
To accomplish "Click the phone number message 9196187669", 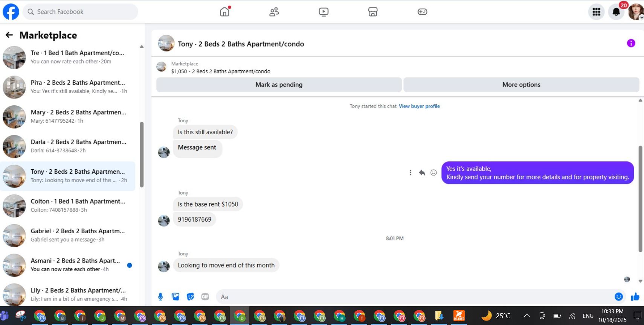I will (x=195, y=219).
